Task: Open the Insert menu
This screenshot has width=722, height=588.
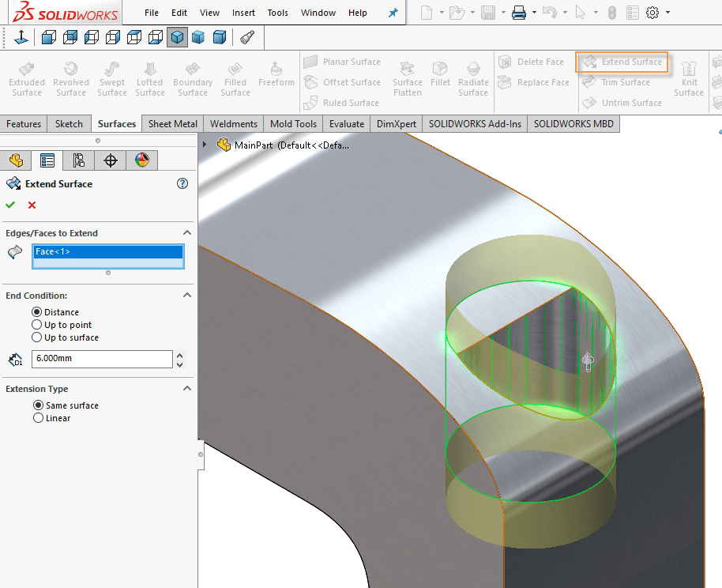Action: [243, 13]
